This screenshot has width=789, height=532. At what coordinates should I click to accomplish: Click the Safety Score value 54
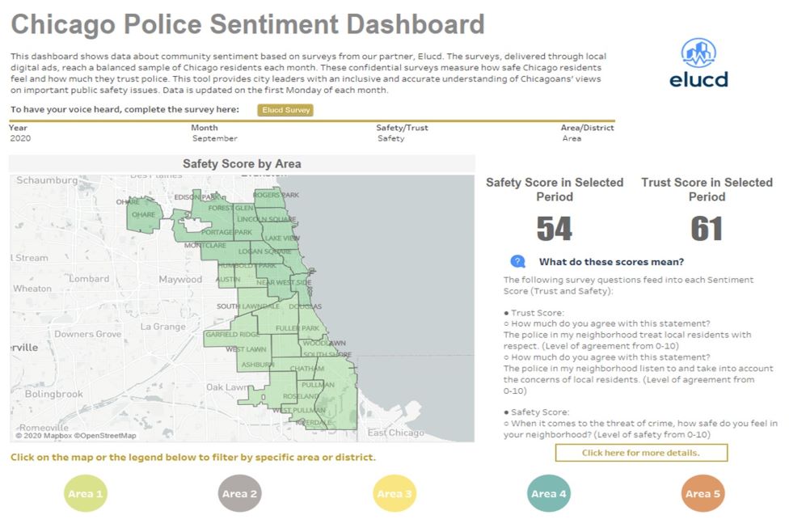coord(554,229)
